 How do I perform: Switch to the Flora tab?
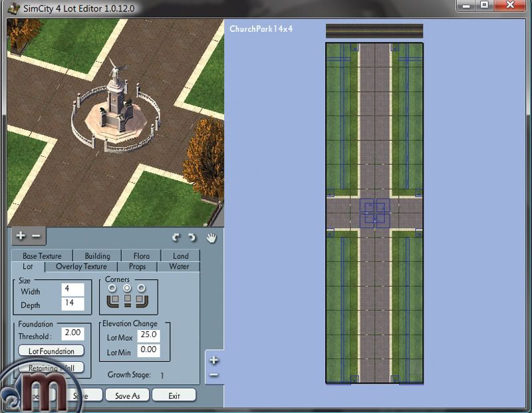[x=141, y=255]
